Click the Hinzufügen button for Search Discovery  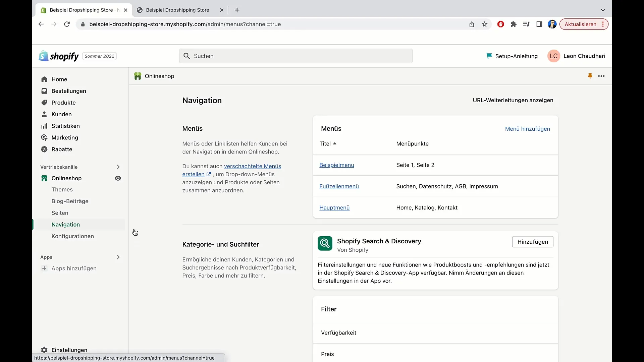(533, 242)
